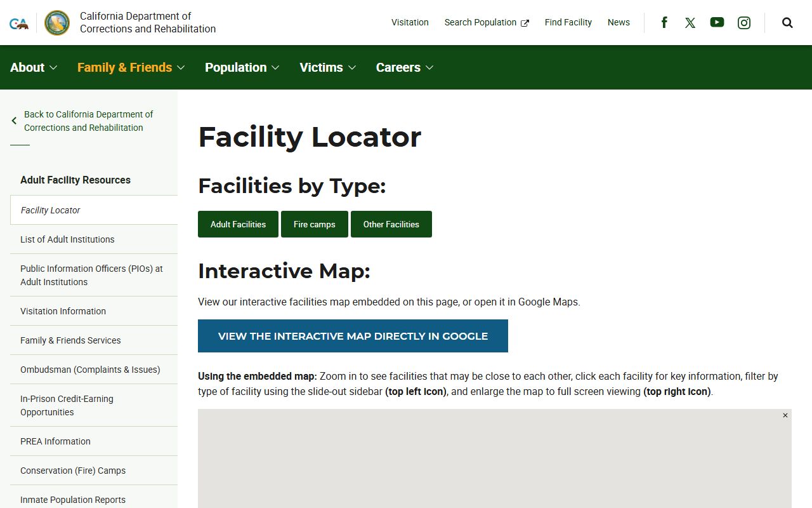Image resolution: width=812 pixels, height=508 pixels.
Task: Open the News link in the header
Action: (619, 22)
